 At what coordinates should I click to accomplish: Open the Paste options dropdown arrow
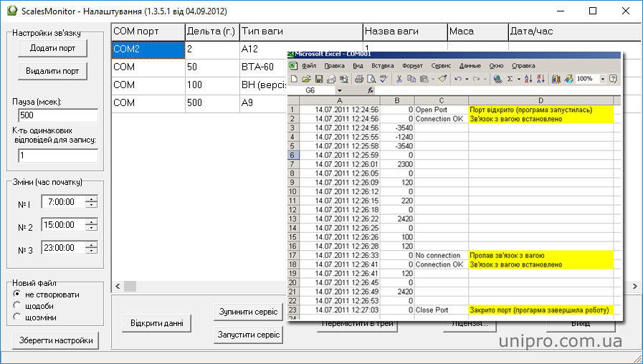pos(433,79)
